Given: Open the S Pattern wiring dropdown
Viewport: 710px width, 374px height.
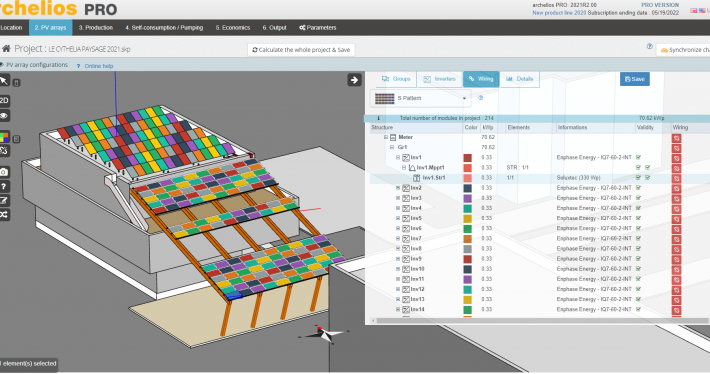Looking at the screenshot, I should click(420, 98).
